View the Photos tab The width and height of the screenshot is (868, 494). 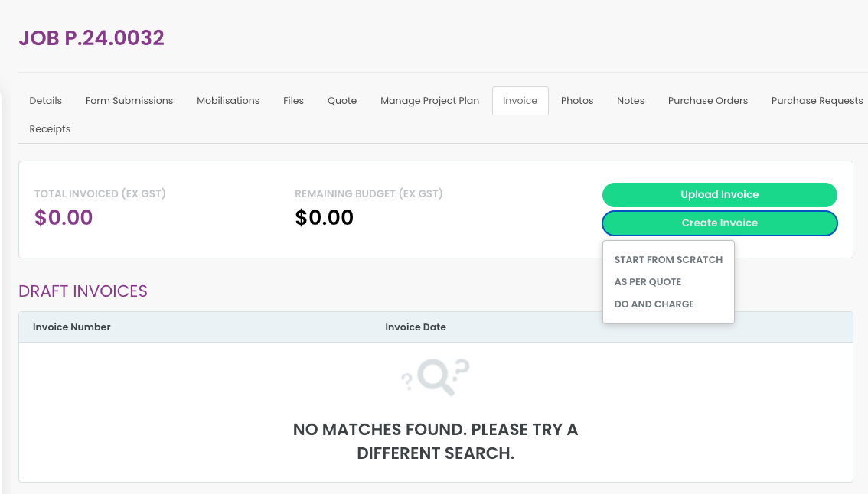tap(577, 101)
